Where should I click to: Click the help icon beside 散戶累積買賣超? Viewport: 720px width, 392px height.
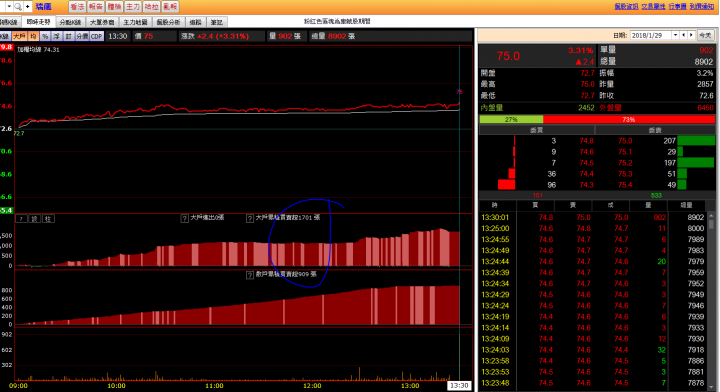click(250, 275)
